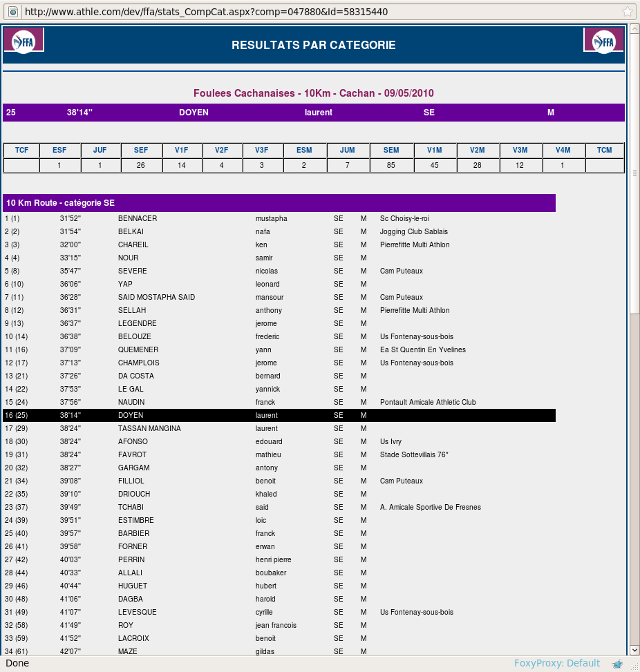Viewport: 640px width, 672px height.
Task: Click the SEF count value 26
Action: [141, 165]
